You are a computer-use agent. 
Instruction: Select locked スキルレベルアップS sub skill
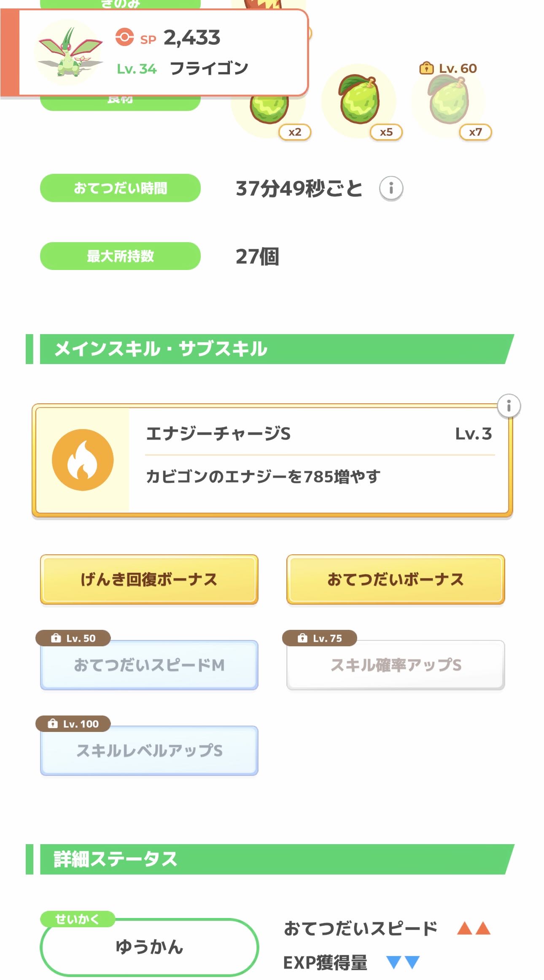point(149,751)
